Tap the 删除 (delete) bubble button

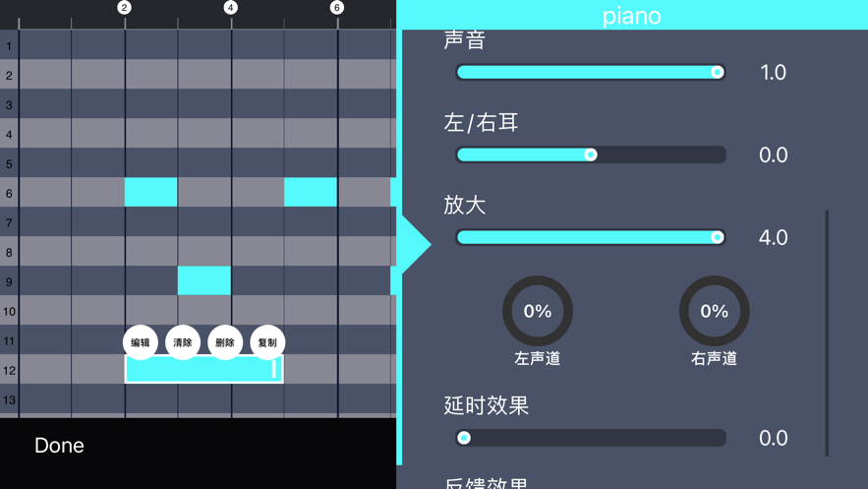(225, 342)
